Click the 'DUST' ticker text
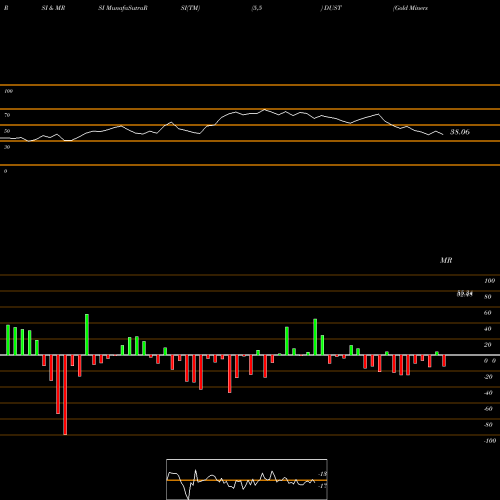 (x=333, y=8)
